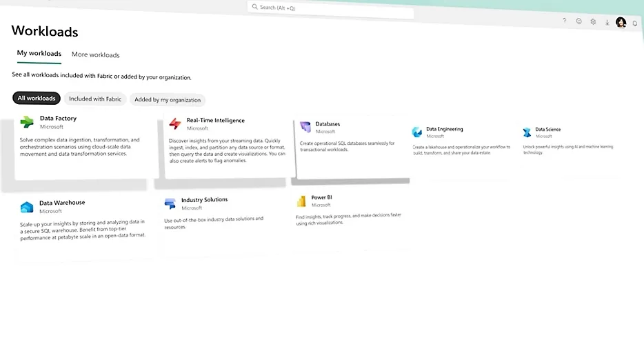The width and height of the screenshot is (644, 362).
Task: Click Microsoft label under Power BI
Action: coord(321,205)
